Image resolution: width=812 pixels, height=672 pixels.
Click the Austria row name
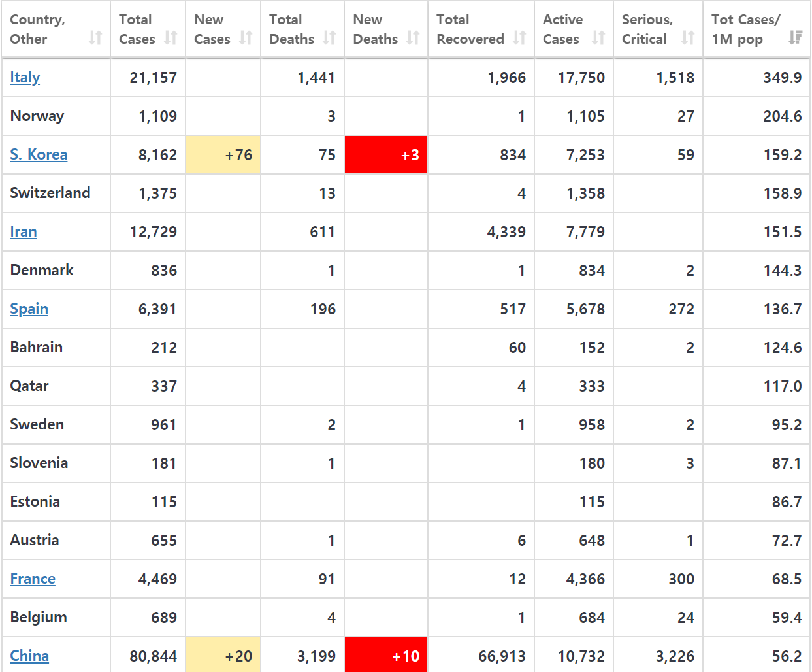[35, 540]
